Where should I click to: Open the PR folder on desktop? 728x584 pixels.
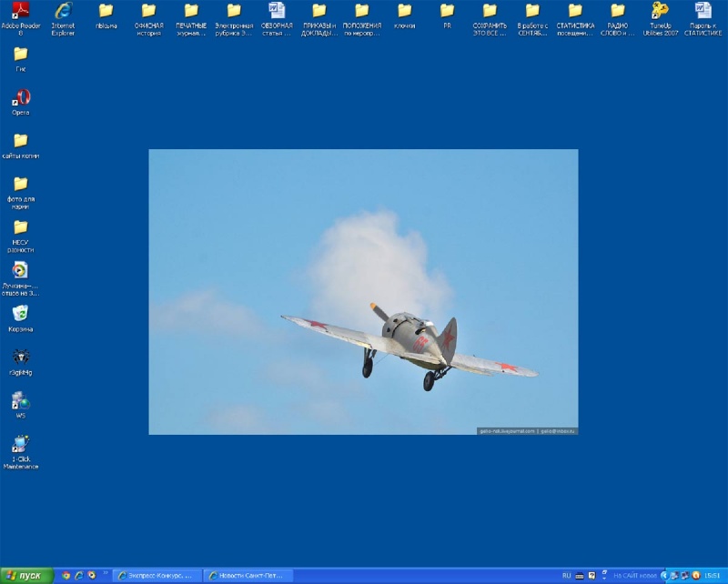(x=447, y=11)
